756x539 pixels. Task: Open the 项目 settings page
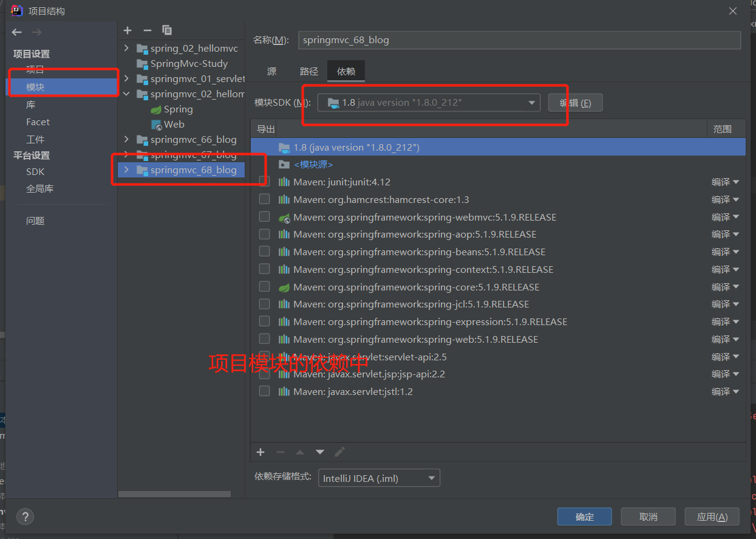click(x=35, y=70)
